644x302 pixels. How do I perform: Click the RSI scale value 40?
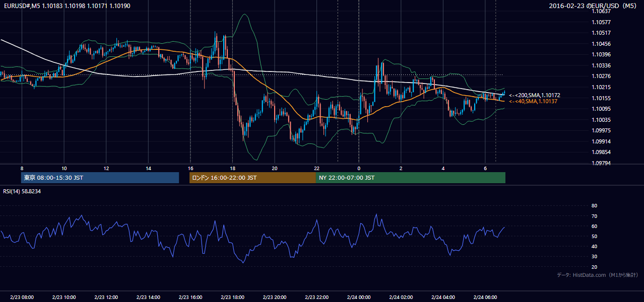(594, 247)
